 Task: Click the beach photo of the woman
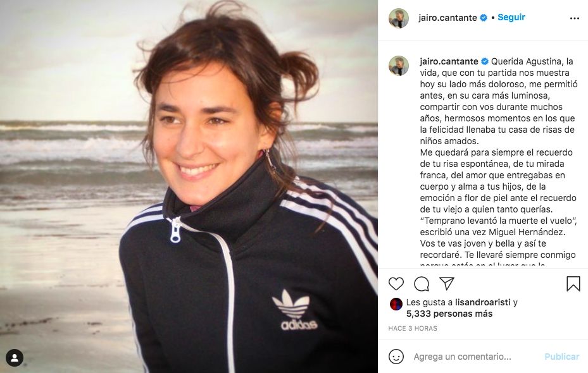click(189, 186)
